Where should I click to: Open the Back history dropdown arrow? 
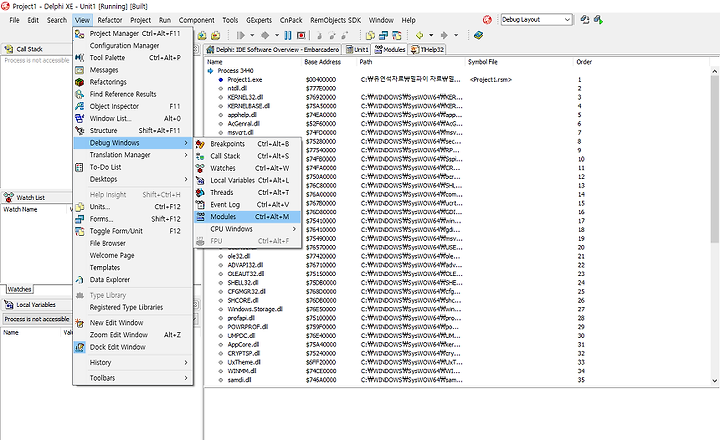coord(431,35)
